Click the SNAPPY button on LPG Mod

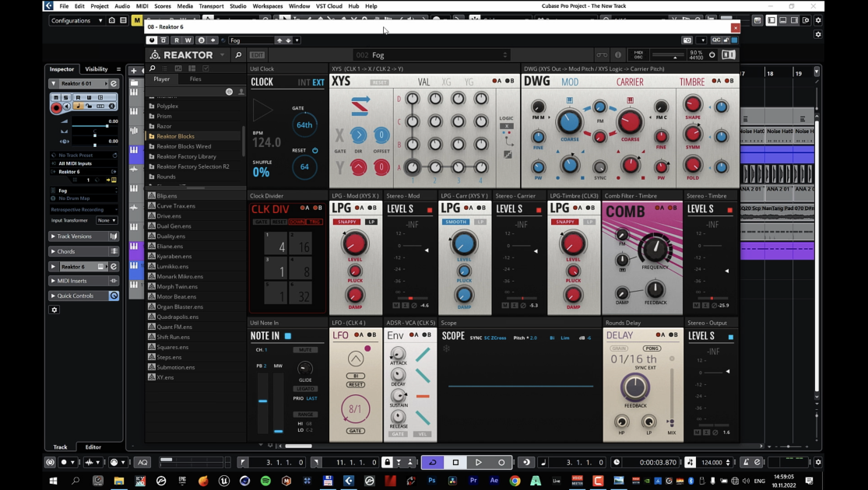click(x=348, y=222)
